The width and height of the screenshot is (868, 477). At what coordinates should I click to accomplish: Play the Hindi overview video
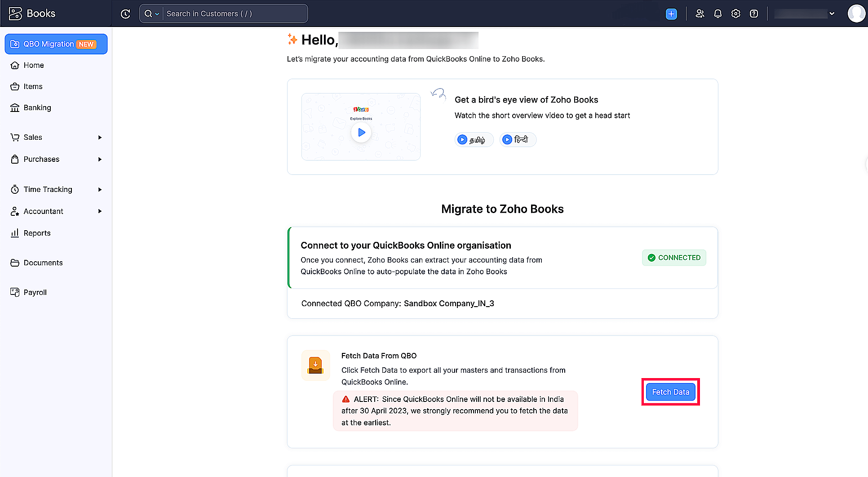click(x=518, y=139)
